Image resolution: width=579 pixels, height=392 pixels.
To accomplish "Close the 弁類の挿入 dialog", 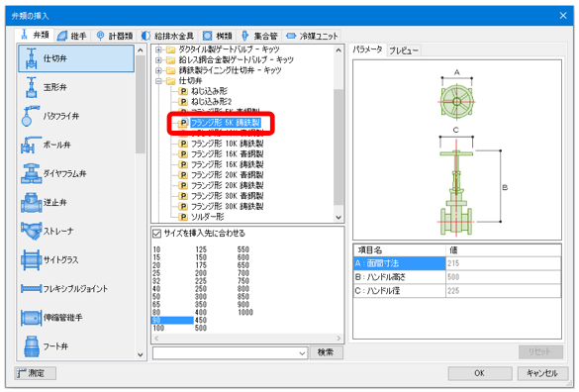I will (x=563, y=16).
